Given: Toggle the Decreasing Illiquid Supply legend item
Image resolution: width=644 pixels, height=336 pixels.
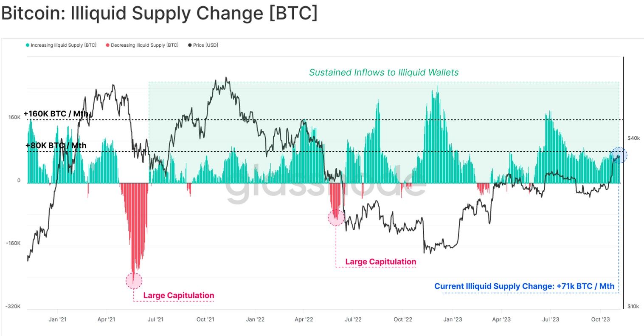Looking at the screenshot, I should coord(144,45).
